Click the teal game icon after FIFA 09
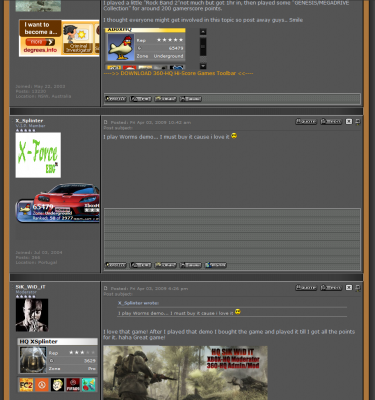 88,385
